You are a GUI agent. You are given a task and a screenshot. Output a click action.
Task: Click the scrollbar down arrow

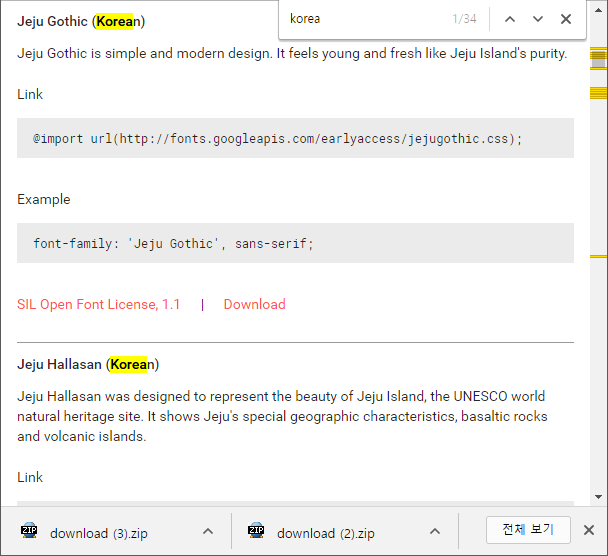pos(598,497)
